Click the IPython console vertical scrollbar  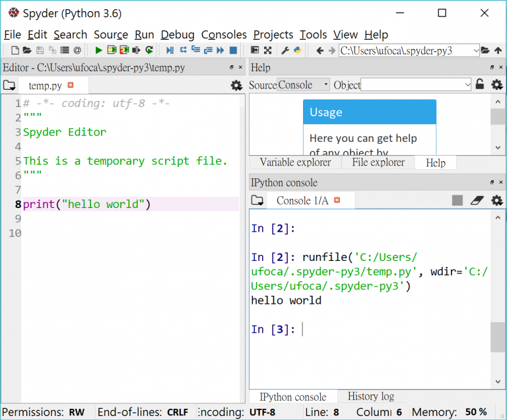coord(498,337)
